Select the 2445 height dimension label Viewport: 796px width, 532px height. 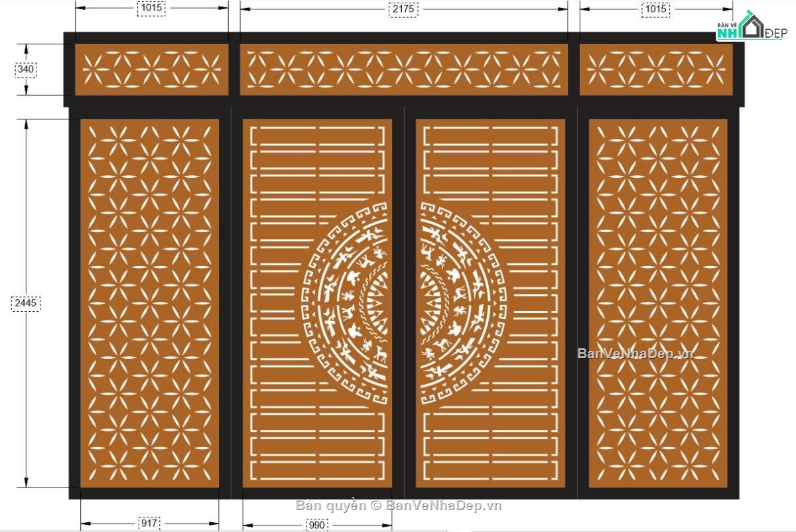(27, 303)
